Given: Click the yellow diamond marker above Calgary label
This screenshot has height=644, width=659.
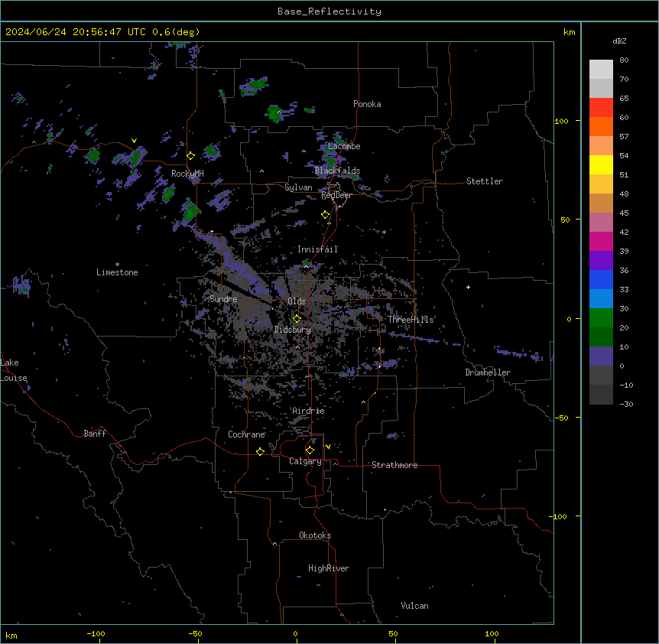Looking at the screenshot, I should pyautogui.click(x=310, y=450).
